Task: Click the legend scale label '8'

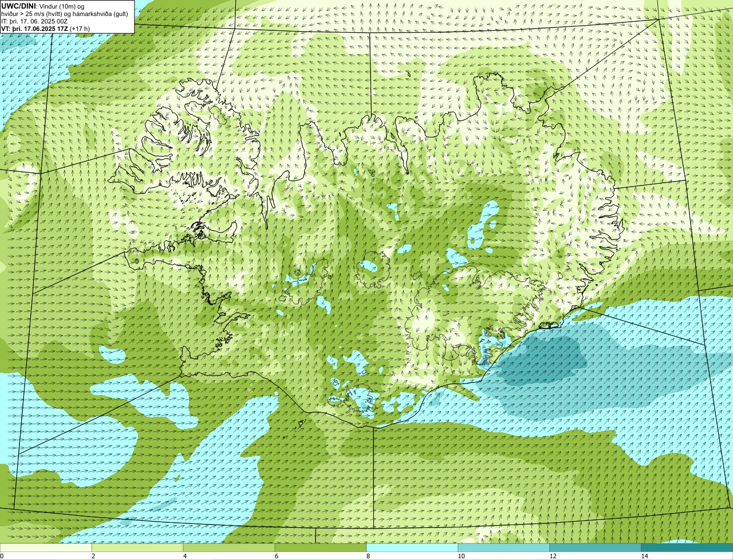Action: click(x=368, y=556)
